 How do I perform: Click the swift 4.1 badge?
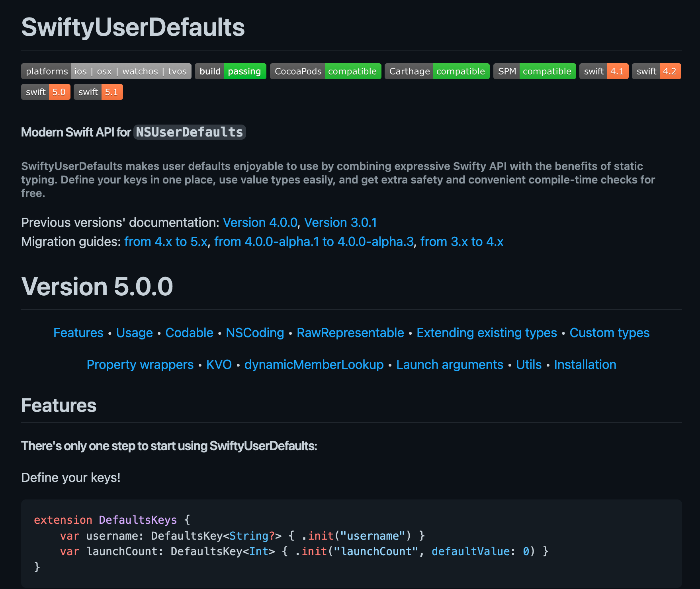(x=604, y=71)
